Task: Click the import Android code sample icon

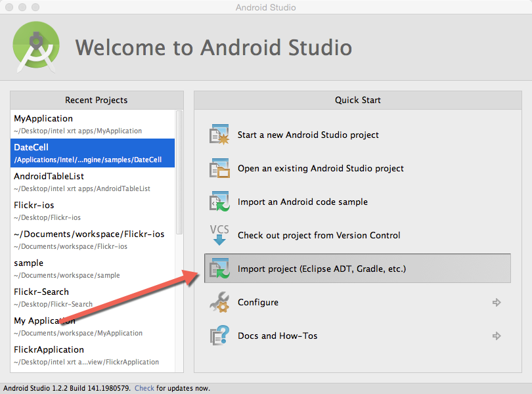Action: 219,202
